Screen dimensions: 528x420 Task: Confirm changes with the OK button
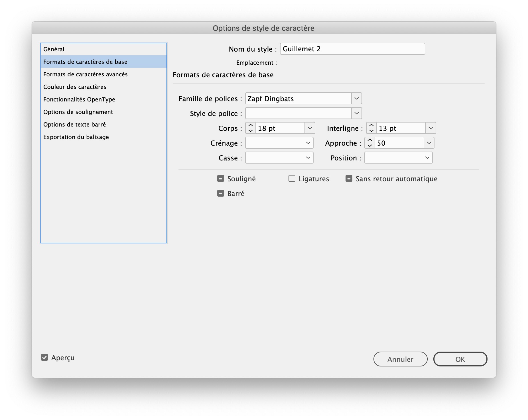[x=460, y=359]
